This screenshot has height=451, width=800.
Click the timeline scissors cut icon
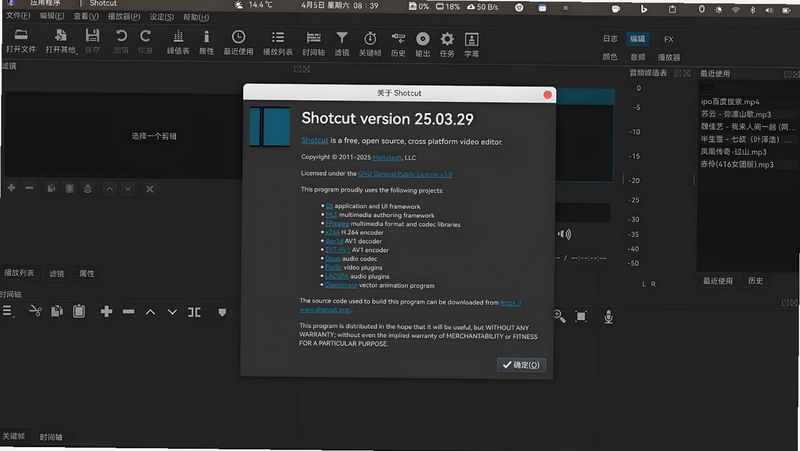[35, 311]
